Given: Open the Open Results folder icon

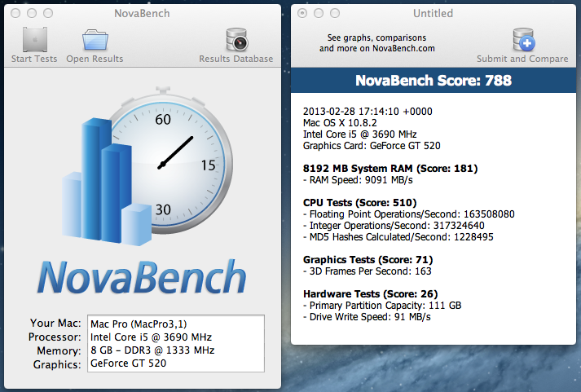Looking at the screenshot, I should (x=95, y=40).
